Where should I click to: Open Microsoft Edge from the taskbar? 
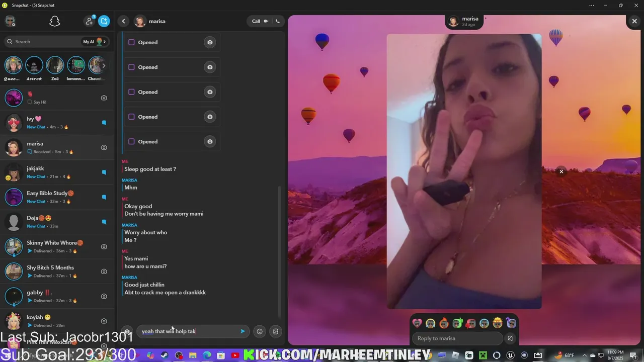[x=207, y=355]
